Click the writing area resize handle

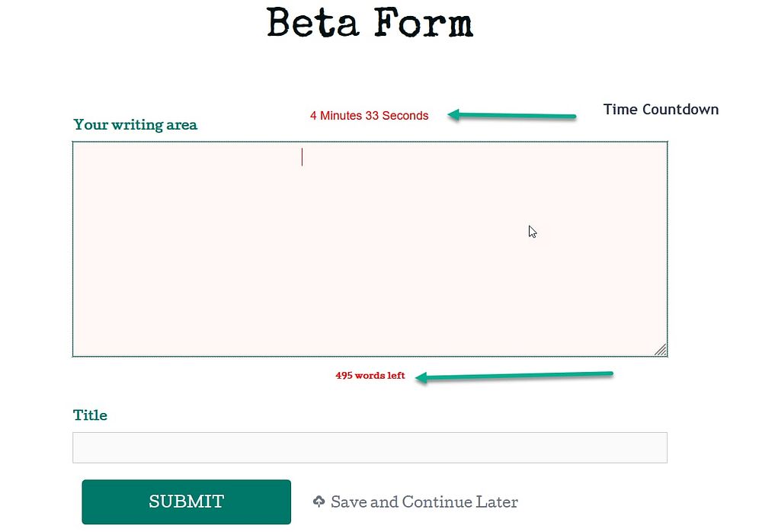[x=661, y=350]
